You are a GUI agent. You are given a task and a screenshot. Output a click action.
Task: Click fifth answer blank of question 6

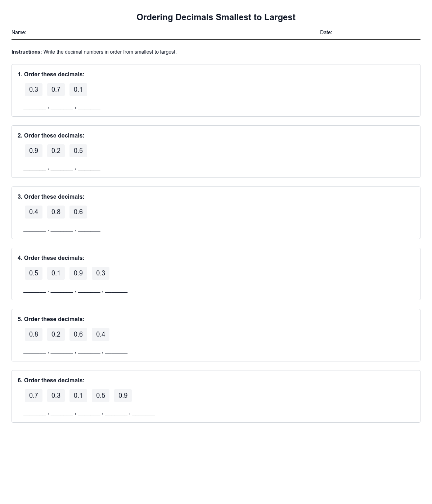tap(143, 412)
